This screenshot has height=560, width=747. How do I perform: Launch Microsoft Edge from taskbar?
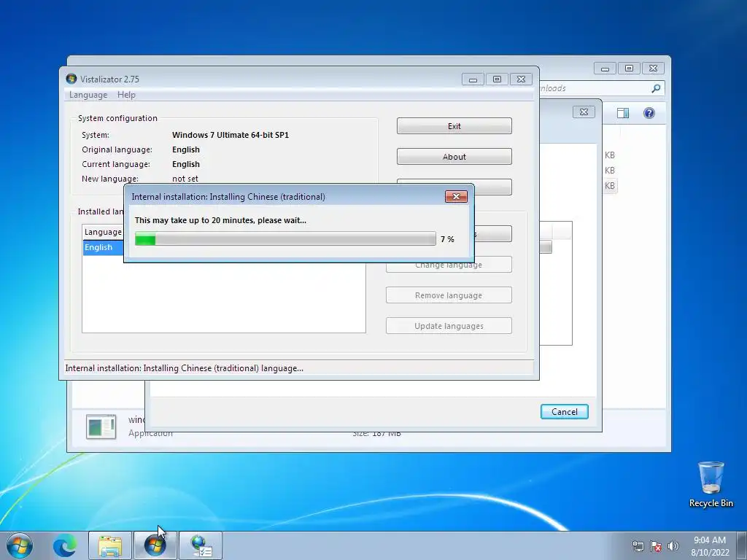tap(65, 545)
